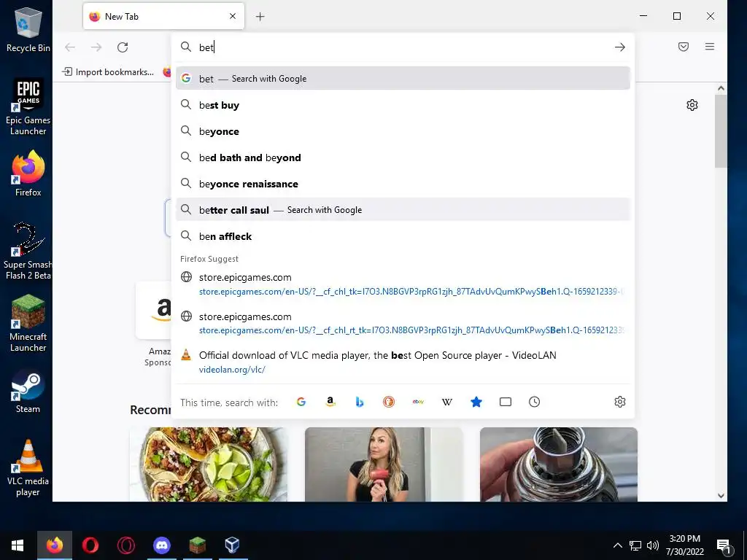Reload the page with the refresh icon
This screenshot has width=747, height=560.
[123, 47]
